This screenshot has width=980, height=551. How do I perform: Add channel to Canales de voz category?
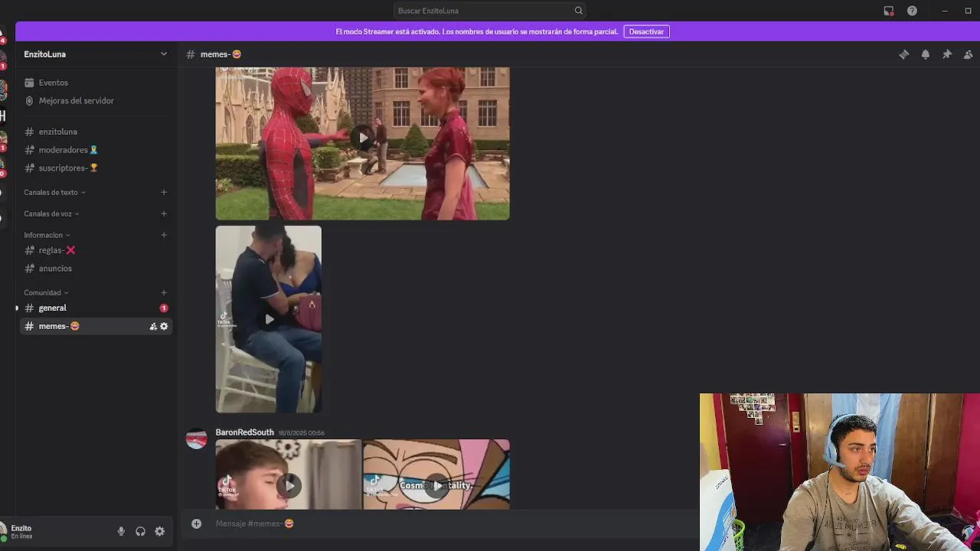point(164,214)
